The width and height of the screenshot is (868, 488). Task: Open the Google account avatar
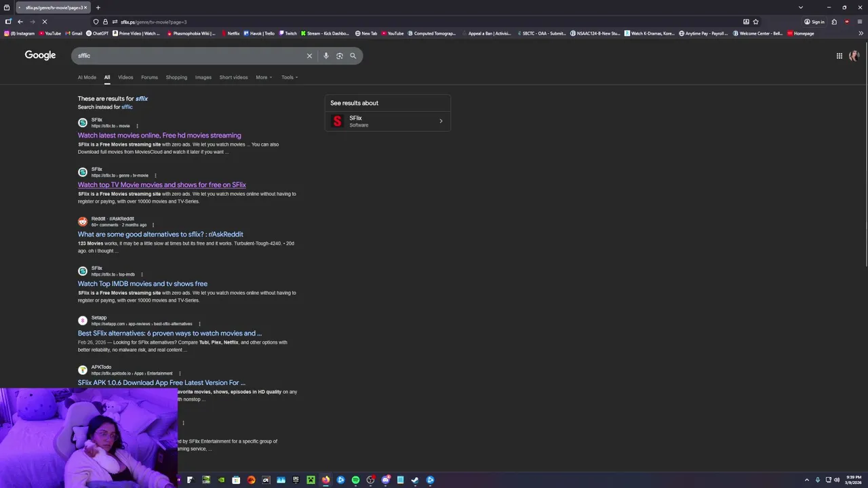click(854, 56)
